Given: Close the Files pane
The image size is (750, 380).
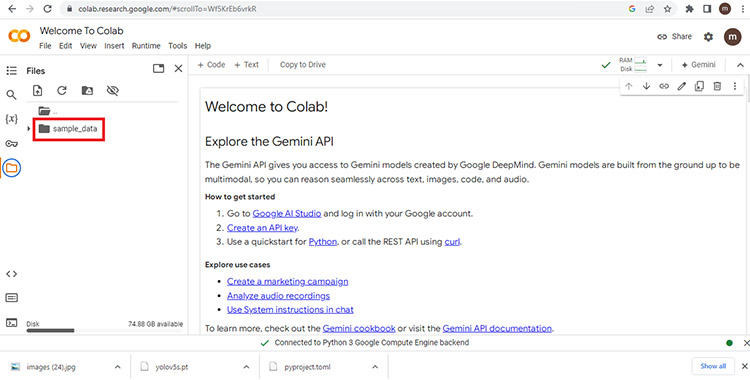Looking at the screenshot, I should coord(178,68).
